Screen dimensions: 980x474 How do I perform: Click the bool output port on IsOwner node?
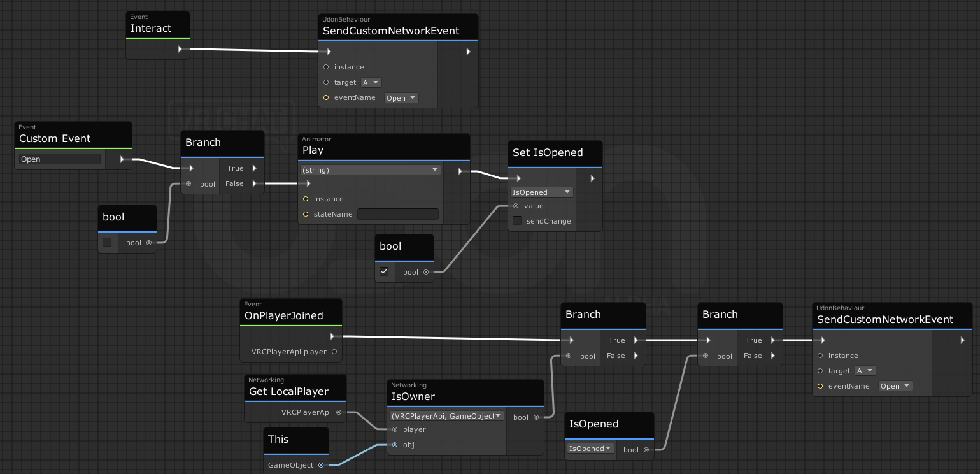tap(536, 417)
